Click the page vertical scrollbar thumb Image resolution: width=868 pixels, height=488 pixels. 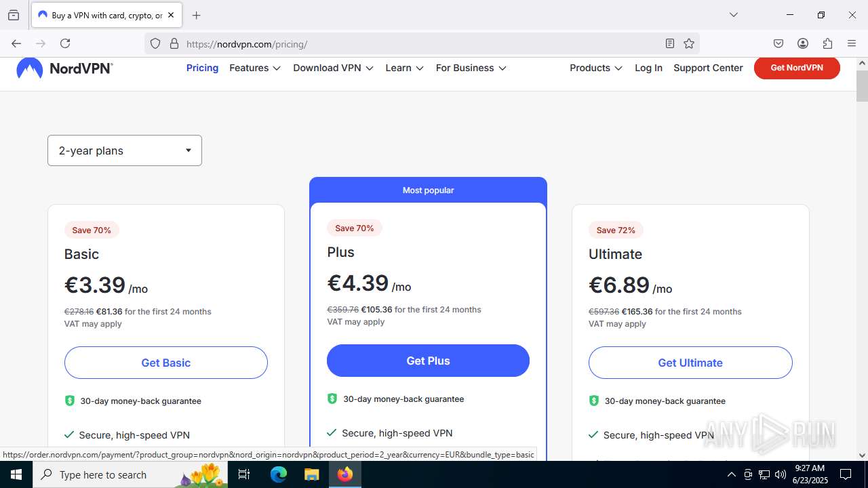tap(862, 85)
